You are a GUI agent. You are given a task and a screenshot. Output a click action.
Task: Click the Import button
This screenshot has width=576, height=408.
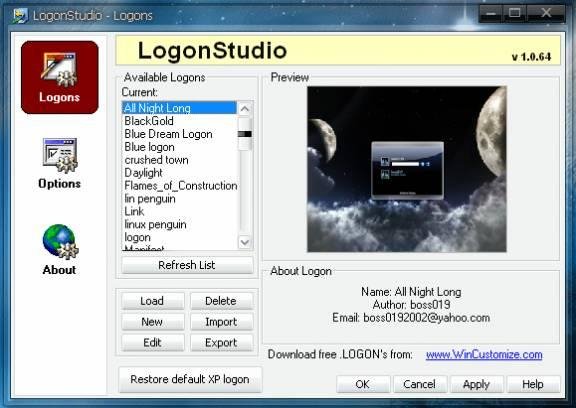(222, 322)
